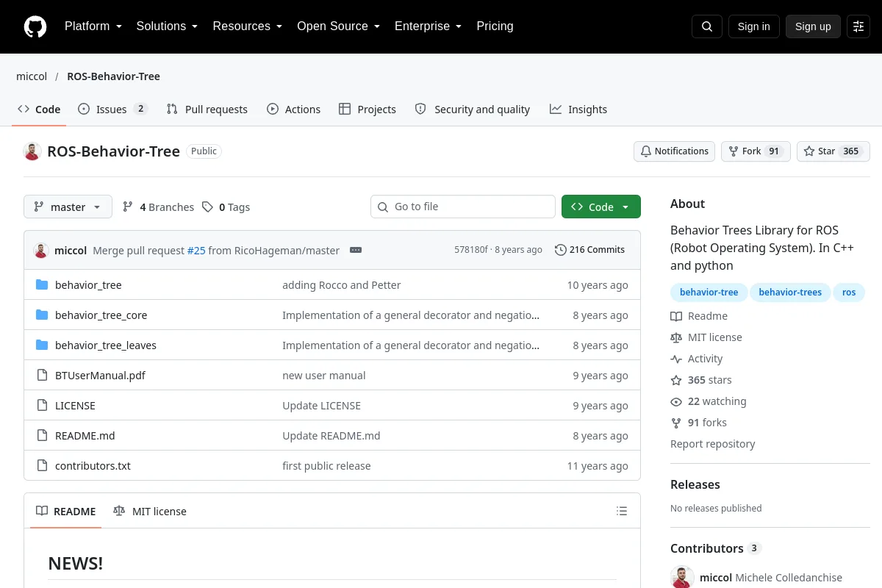Image resolution: width=882 pixels, height=588 pixels.
Task: Click the commit history clock icon
Action: click(561, 250)
